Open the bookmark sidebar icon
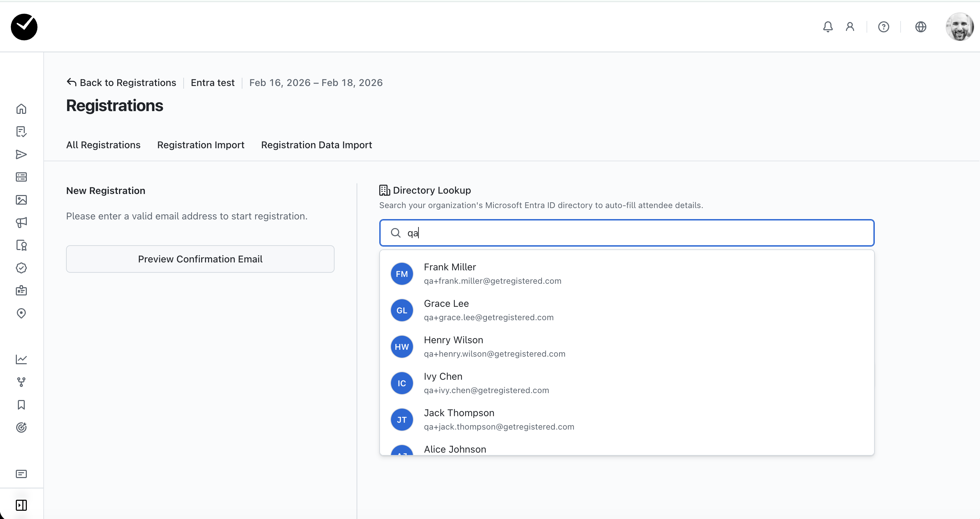The height and width of the screenshot is (519, 980). tap(21, 404)
